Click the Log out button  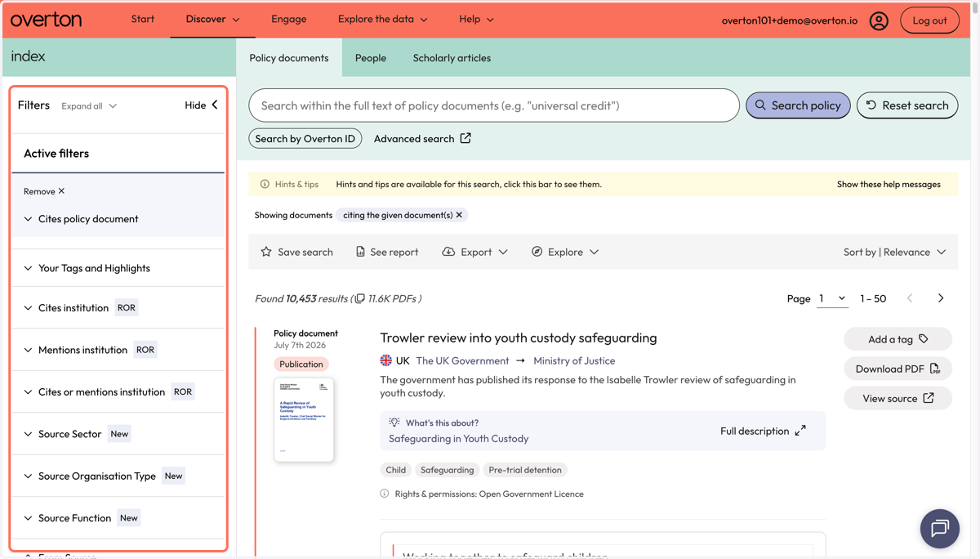(929, 20)
